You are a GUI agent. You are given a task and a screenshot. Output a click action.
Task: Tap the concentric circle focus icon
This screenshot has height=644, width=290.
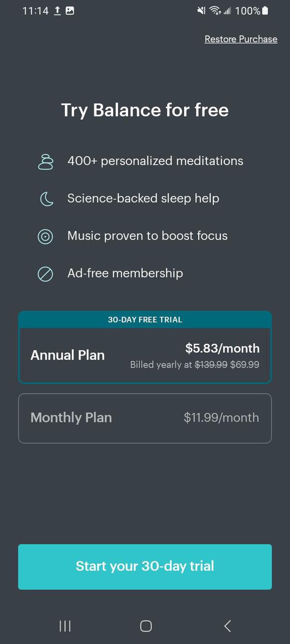point(45,236)
